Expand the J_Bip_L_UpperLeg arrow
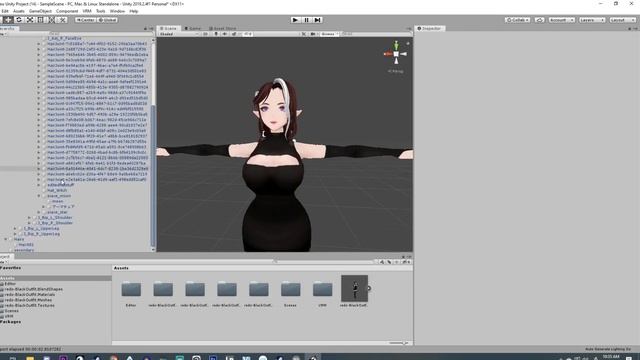Viewport: 640px width, 360px height. tap(15, 229)
